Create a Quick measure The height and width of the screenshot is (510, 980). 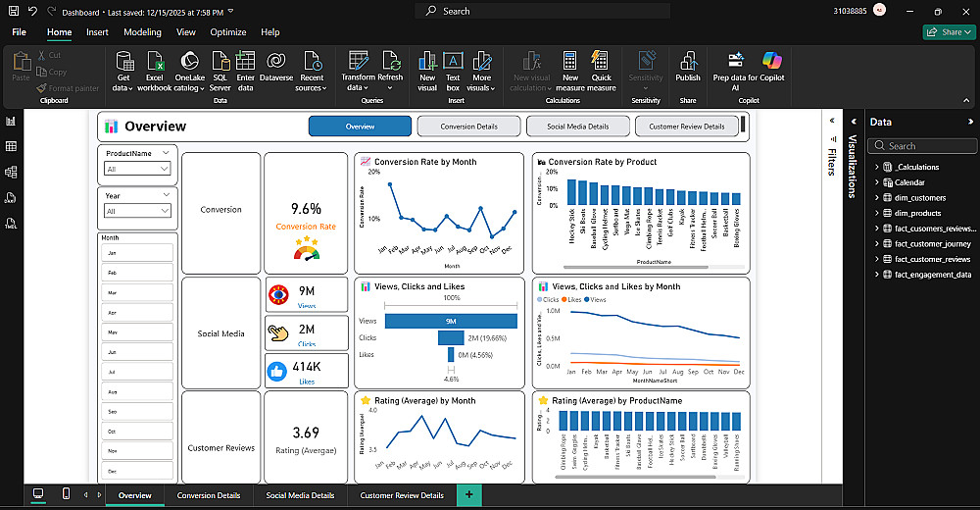pos(602,72)
